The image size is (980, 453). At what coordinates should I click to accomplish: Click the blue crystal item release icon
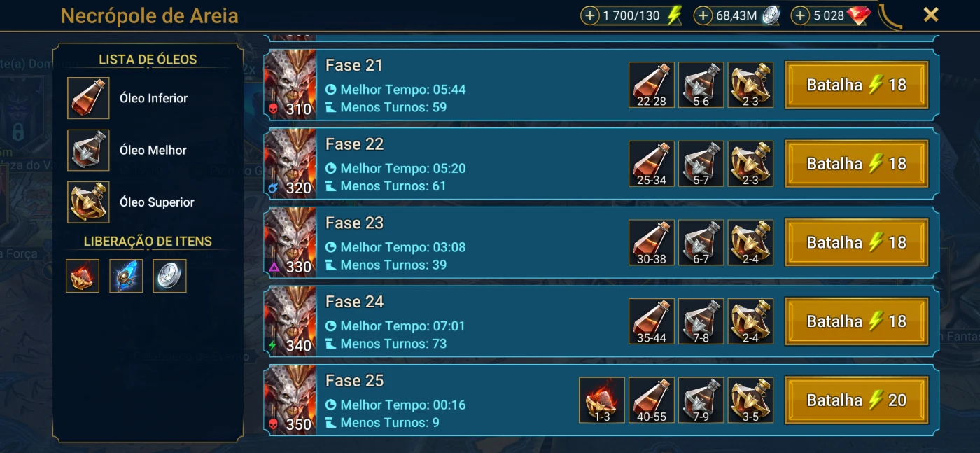point(126,276)
